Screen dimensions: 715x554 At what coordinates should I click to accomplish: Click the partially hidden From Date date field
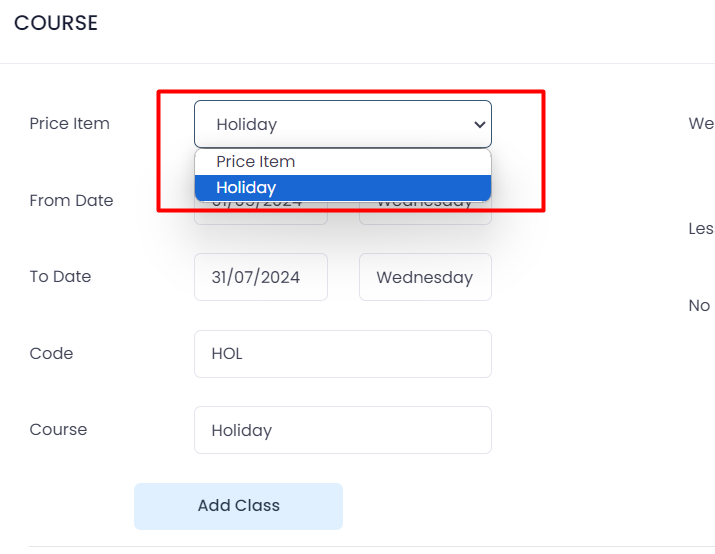tap(260, 214)
